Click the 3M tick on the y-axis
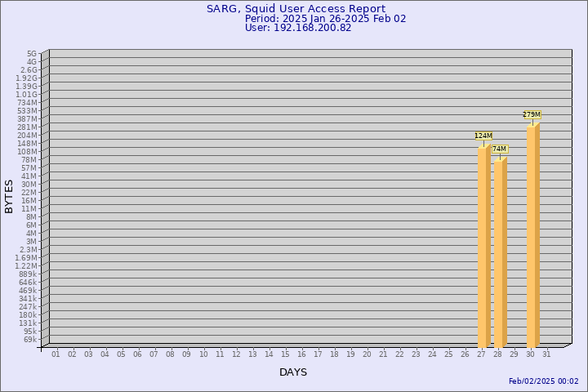This screenshot has width=588, height=392. point(31,242)
